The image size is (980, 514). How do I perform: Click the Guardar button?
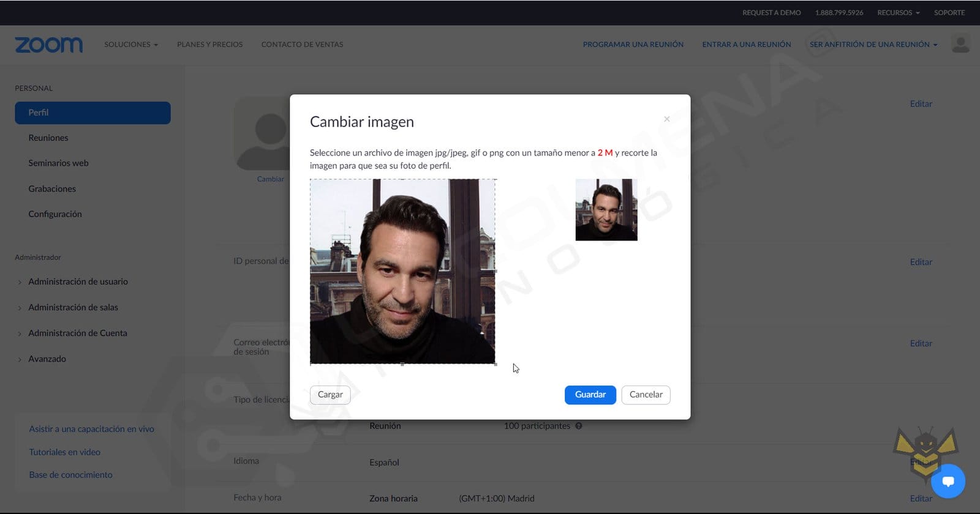[x=590, y=395]
